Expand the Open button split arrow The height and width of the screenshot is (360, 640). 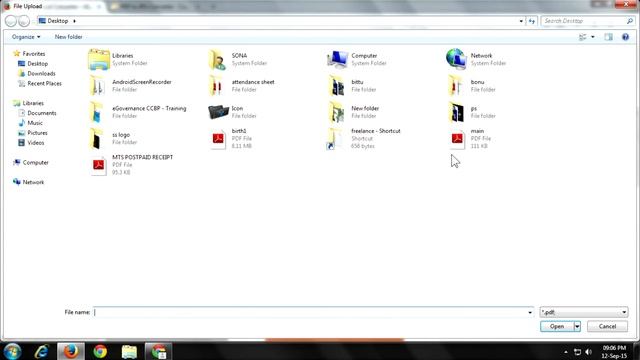click(577, 326)
